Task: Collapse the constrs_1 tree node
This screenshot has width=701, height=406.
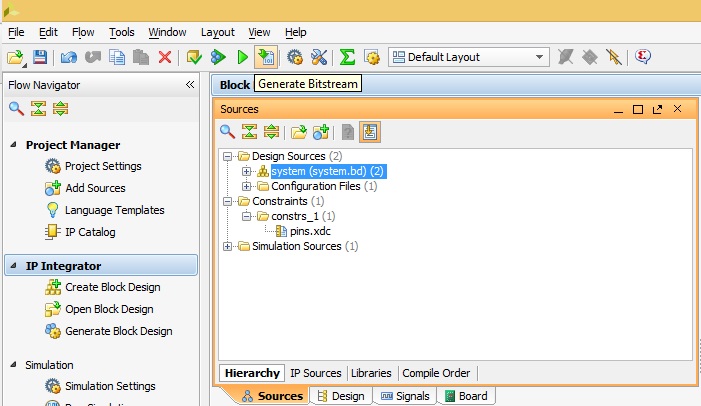Action: coord(246,216)
